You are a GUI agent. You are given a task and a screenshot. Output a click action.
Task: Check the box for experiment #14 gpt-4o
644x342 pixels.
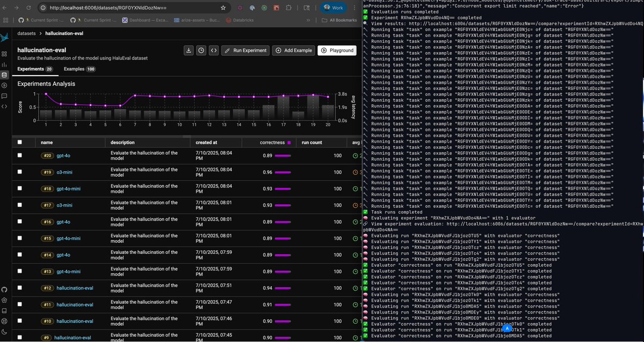pyautogui.click(x=20, y=255)
